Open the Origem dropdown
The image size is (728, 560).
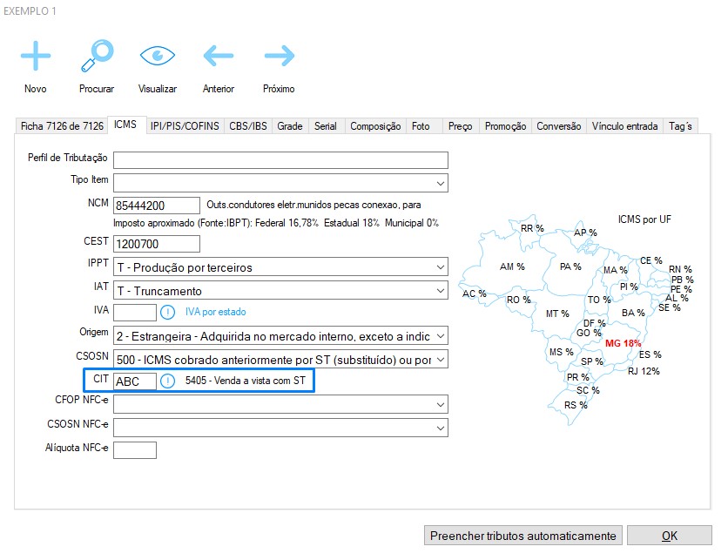440,335
